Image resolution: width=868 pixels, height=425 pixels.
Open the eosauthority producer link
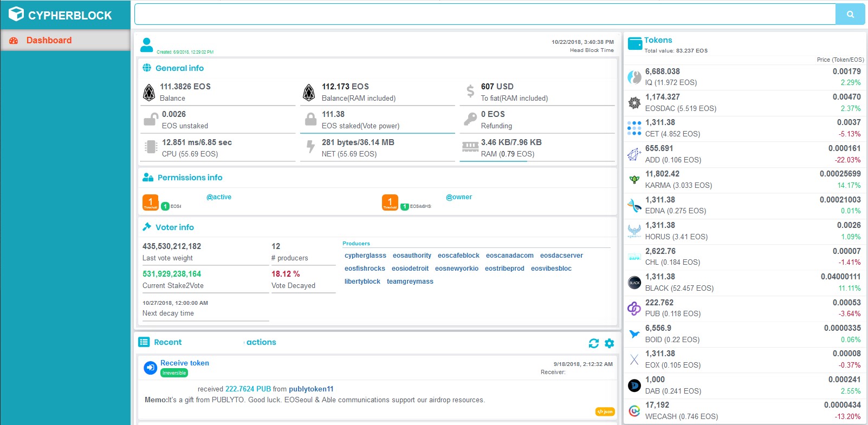pyautogui.click(x=412, y=256)
